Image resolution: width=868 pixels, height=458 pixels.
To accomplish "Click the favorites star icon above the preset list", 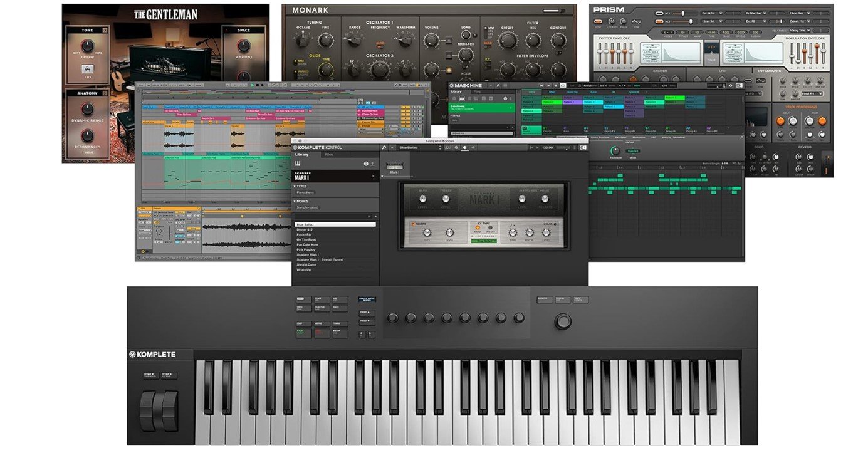I will tap(375, 216).
